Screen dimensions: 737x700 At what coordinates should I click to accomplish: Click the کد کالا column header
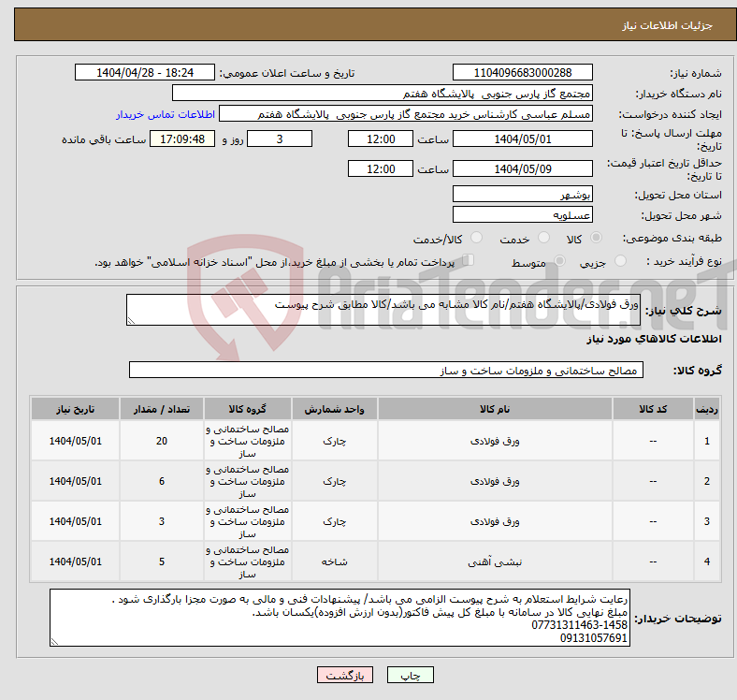tap(653, 409)
